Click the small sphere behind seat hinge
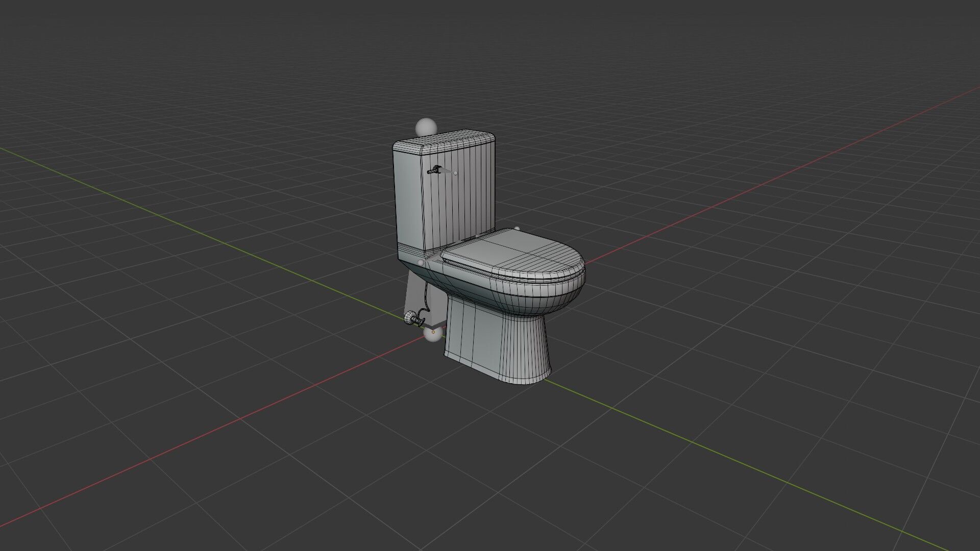This screenshot has height=551, width=980. coord(517,229)
